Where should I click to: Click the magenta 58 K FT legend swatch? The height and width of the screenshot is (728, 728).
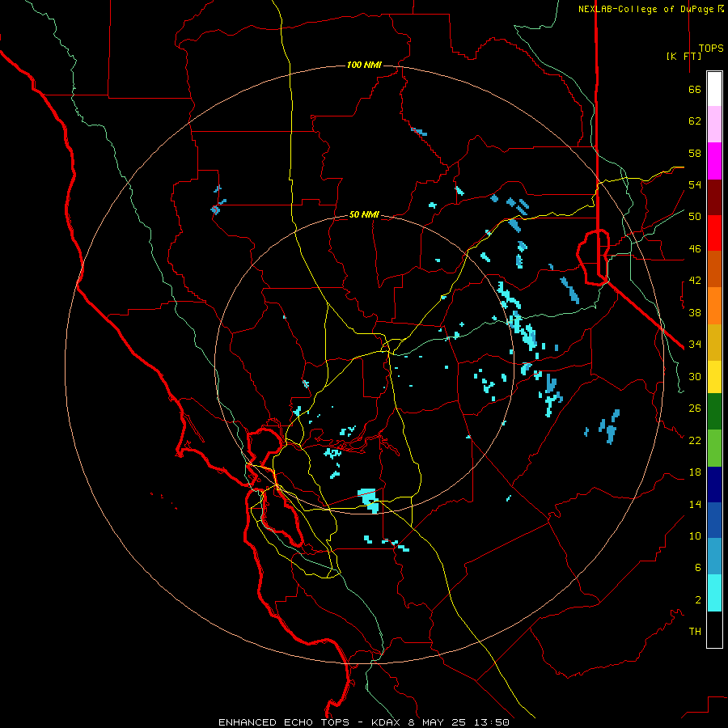pyautogui.click(x=714, y=161)
